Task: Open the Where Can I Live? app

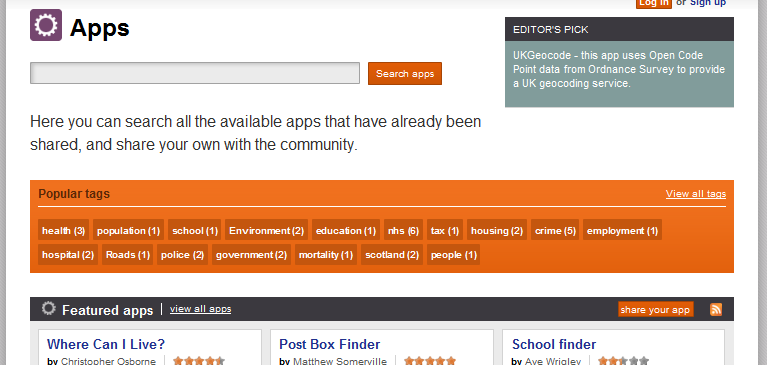Action: tap(106, 344)
